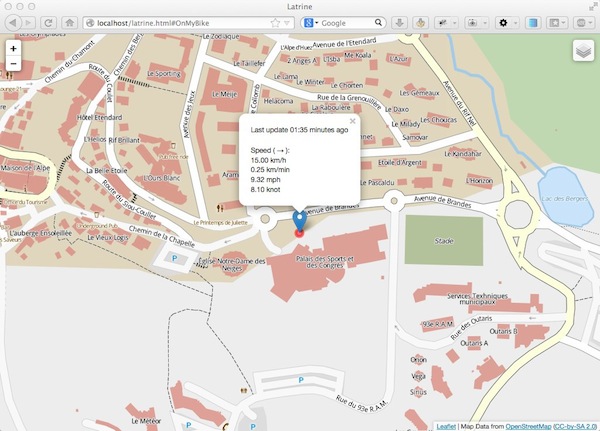600x431 pixels.
Task: Click the 'Le Kandahar' building label
Action: tap(463, 154)
